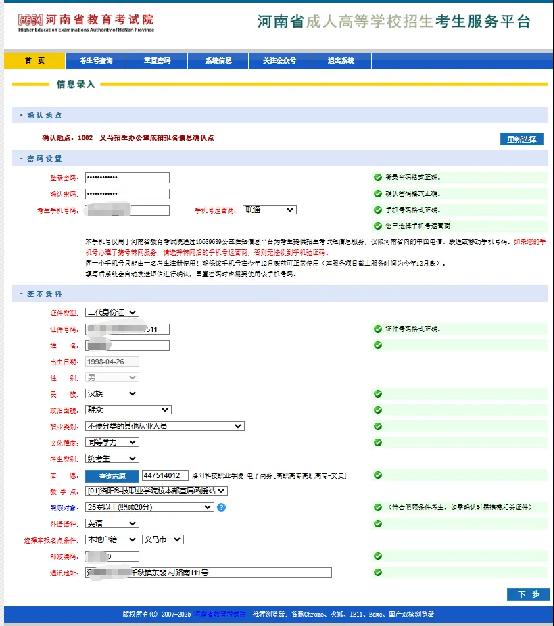Open the 本地户籍 registration condition dropdown
554x626 pixels.
[112, 540]
